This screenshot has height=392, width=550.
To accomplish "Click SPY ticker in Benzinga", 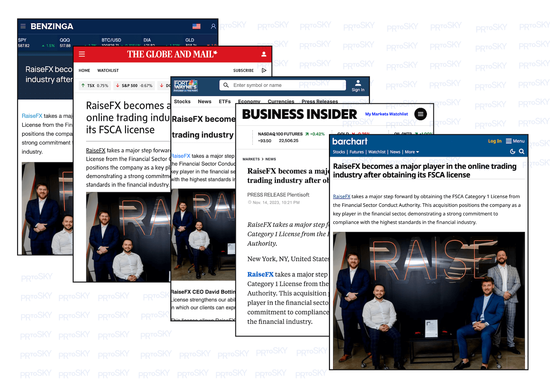I will click(x=36, y=43).
